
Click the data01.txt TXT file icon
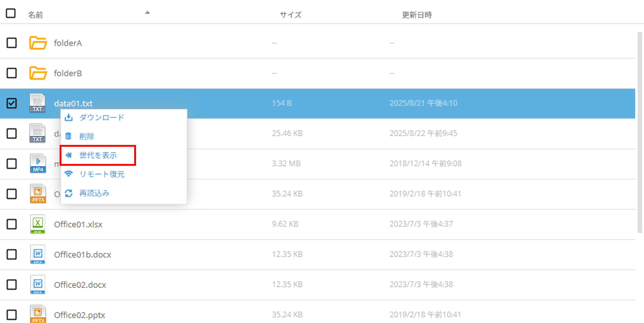tap(37, 103)
